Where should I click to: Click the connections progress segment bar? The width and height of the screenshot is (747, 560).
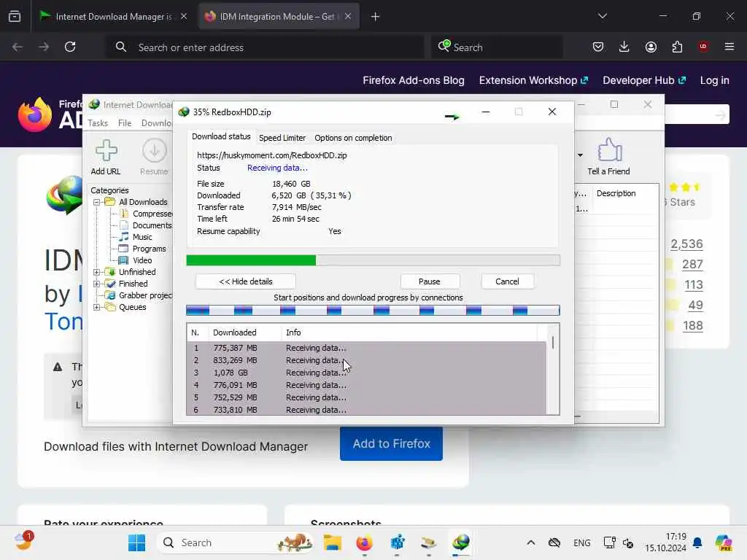[x=373, y=311]
